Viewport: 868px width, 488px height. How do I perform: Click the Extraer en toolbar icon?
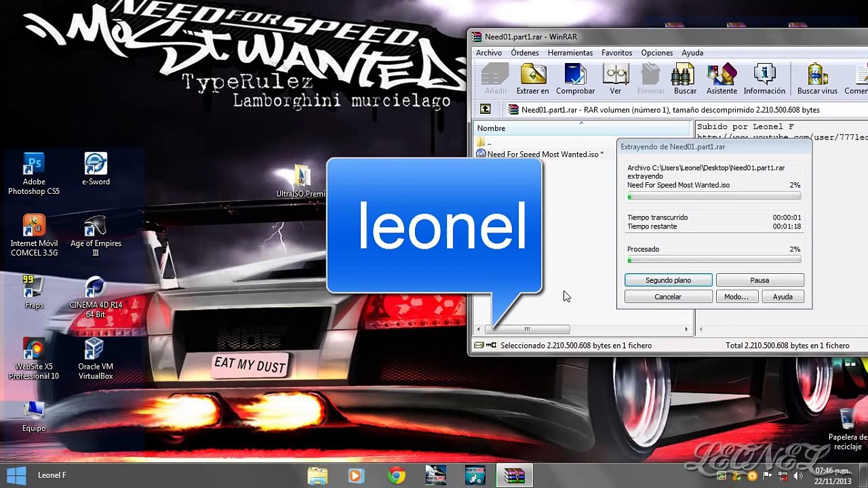pos(532,79)
